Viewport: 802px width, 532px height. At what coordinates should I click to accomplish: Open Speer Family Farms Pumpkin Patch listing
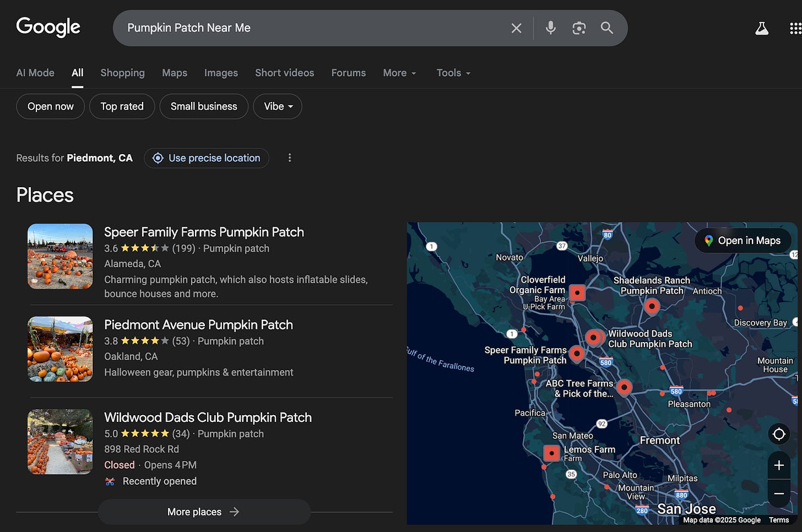[x=204, y=232]
